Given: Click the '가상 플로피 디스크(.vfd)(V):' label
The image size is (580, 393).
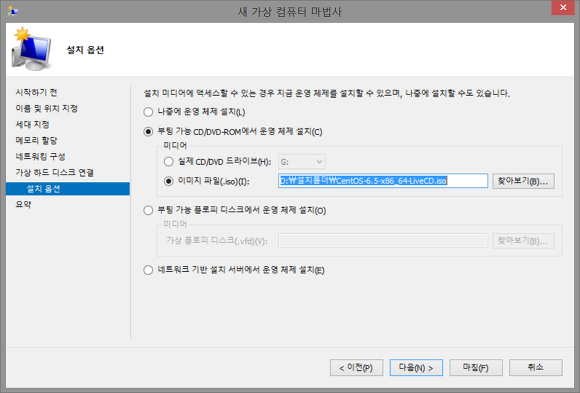Looking at the screenshot, I should pos(217,241).
